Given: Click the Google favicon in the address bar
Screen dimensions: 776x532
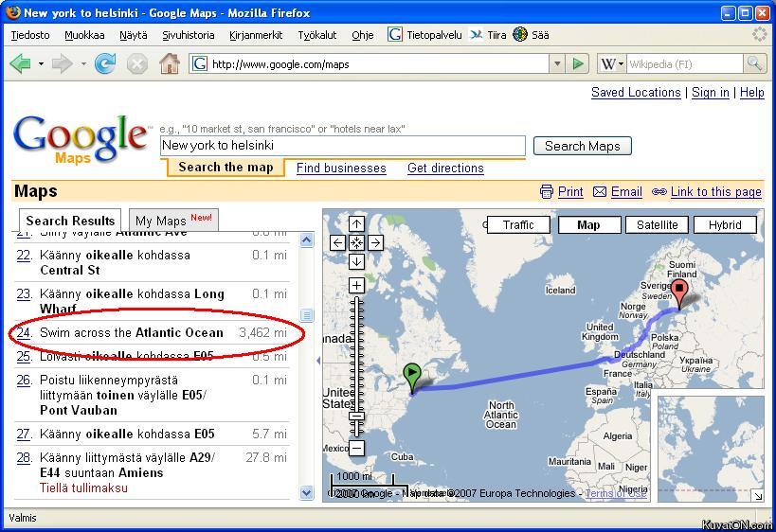Looking at the screenshot, I should click(199, 63).
